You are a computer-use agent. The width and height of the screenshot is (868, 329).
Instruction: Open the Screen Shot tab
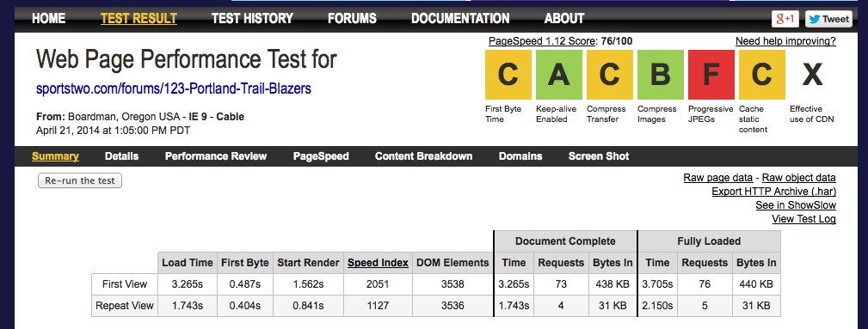click(599, 156)
